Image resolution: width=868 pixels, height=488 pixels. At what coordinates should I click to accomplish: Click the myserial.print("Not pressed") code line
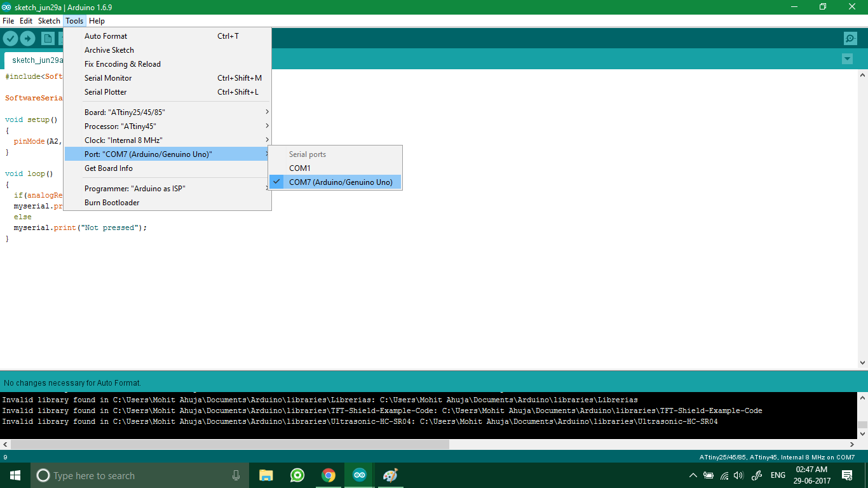coord(80,227)
